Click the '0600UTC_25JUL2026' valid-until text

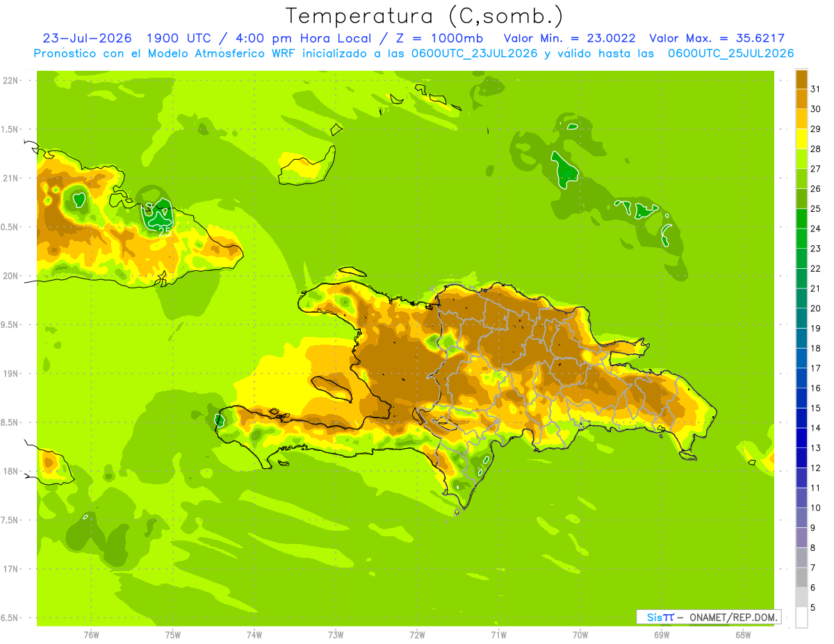(731, 53)
